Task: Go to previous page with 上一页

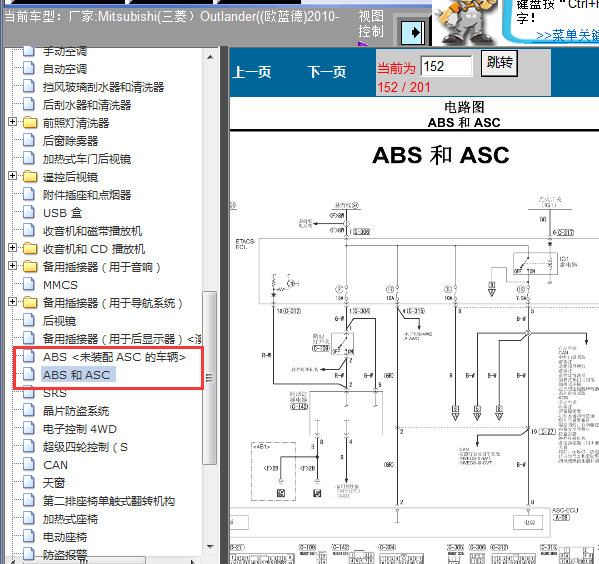Action: tap(252, 72)
